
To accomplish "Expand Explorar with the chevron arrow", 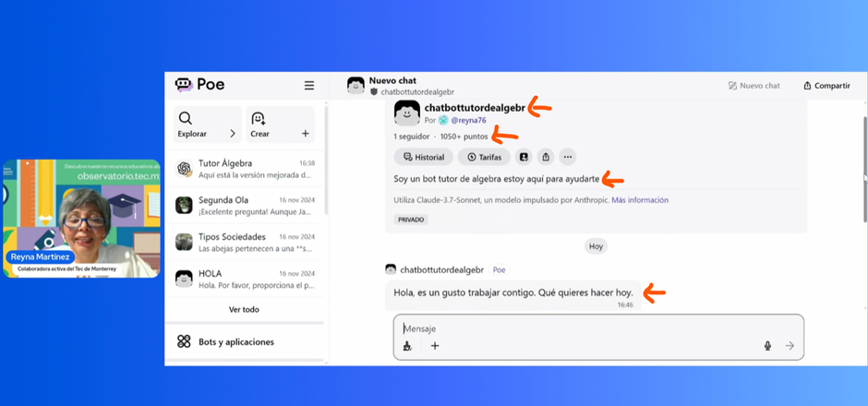I will pos(232,134).
